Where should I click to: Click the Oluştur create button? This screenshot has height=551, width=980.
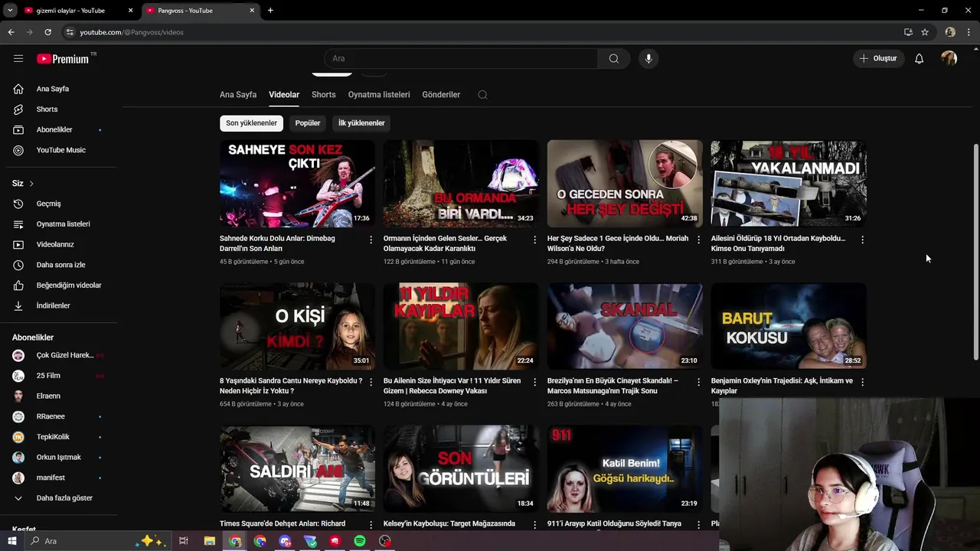pos(877,58)
